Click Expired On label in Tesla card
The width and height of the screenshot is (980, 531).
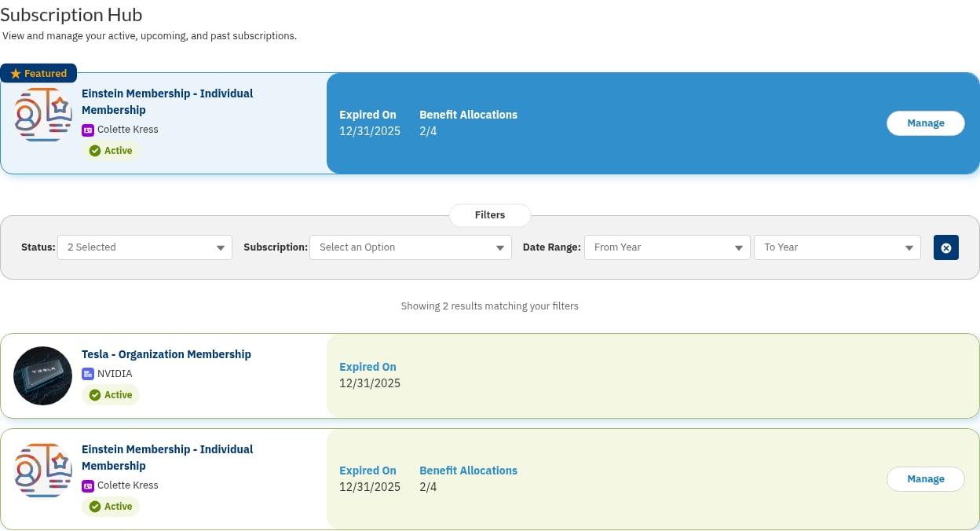(367, 367)
